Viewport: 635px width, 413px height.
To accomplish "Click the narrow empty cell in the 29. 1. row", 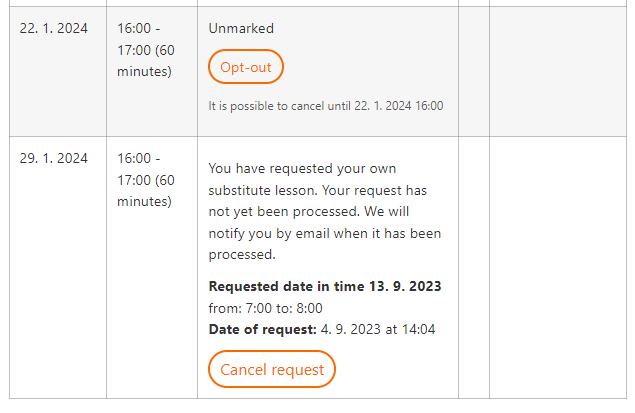I will 474,267.
